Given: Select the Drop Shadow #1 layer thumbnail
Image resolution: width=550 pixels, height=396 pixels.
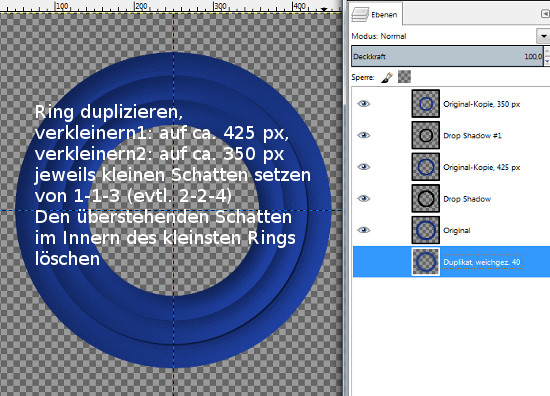Looking at the screenshot, I should click(x=425, y=135).
